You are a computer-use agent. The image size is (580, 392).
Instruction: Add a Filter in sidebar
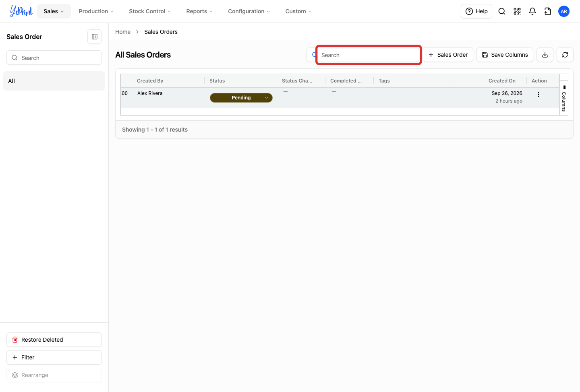coord(54,357)
